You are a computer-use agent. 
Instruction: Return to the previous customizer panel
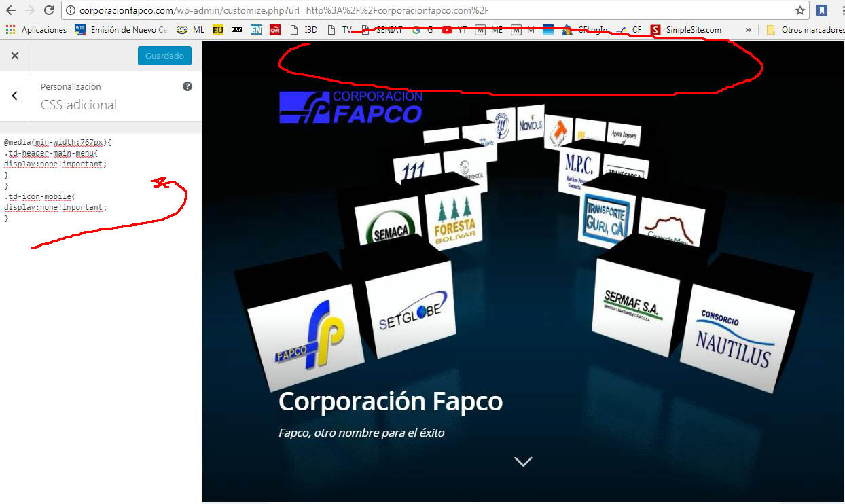(x=15, y=96)
